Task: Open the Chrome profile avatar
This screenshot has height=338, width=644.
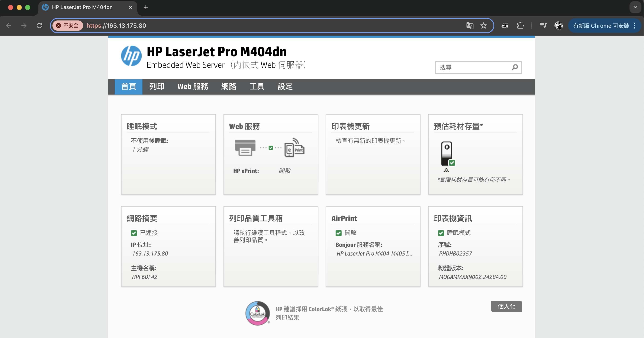Action: coord(558,26)
